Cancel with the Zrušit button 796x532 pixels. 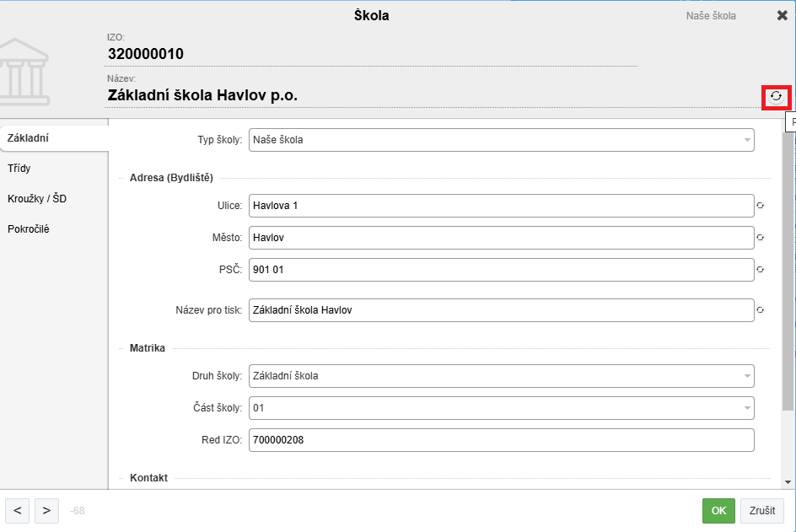pyautogui.click(x=762, y=511)
